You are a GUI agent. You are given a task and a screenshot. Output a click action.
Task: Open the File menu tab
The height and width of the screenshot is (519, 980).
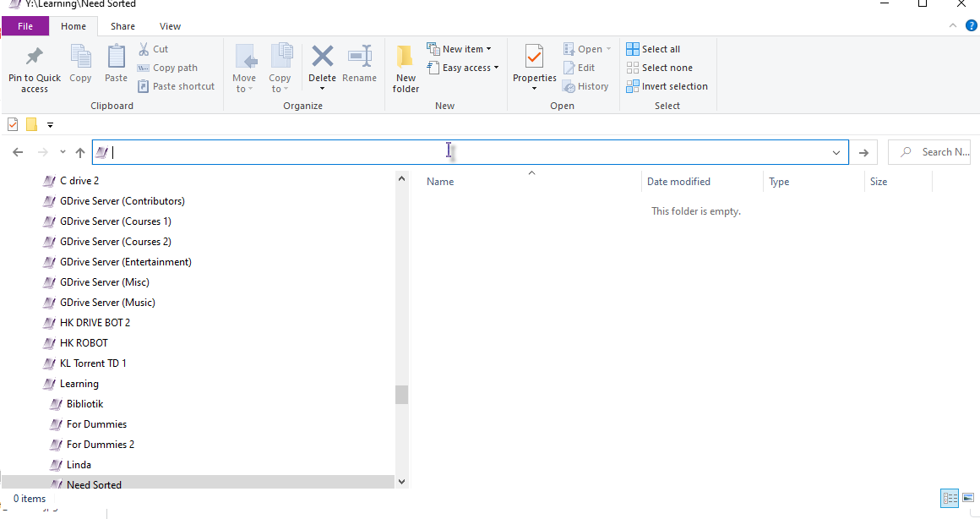pyautogui.click(x=25, y=26)
